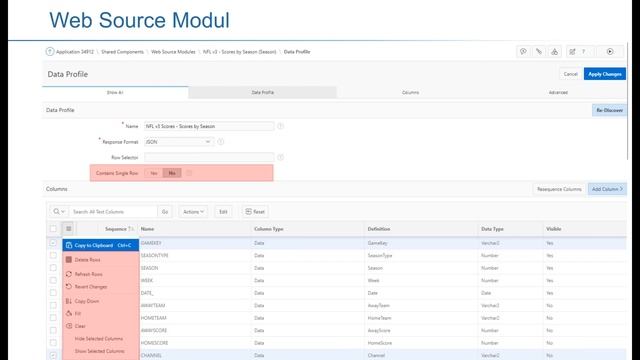
Task: Toggle the SEASON row checkbox
Action: click(53, 268)
